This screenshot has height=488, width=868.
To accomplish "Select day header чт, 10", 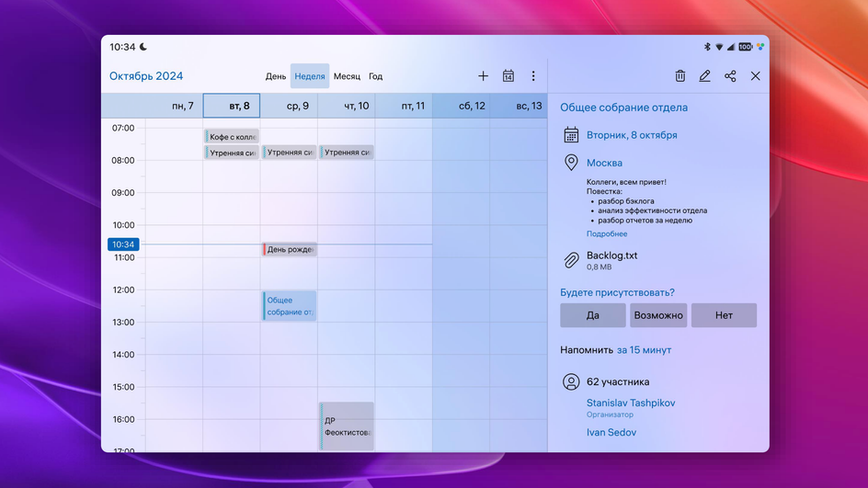I will 347,106.
